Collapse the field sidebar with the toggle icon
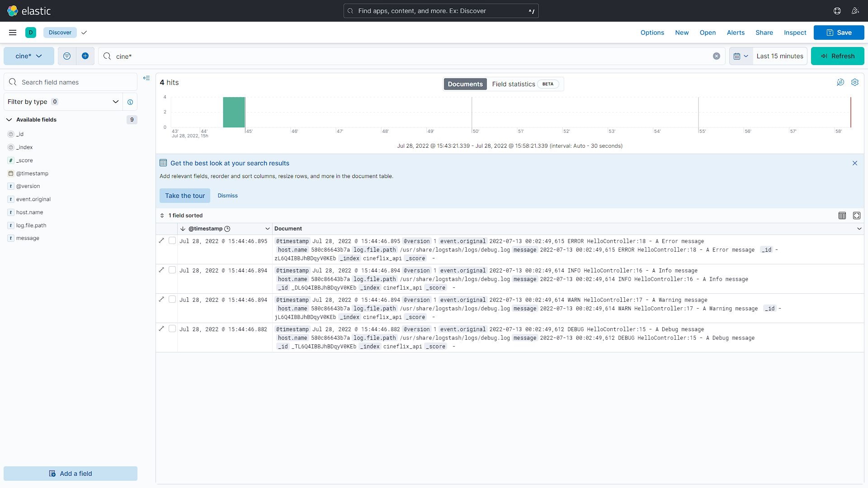The height and width of the screenshot is (488, 868). tap(146, 78)
